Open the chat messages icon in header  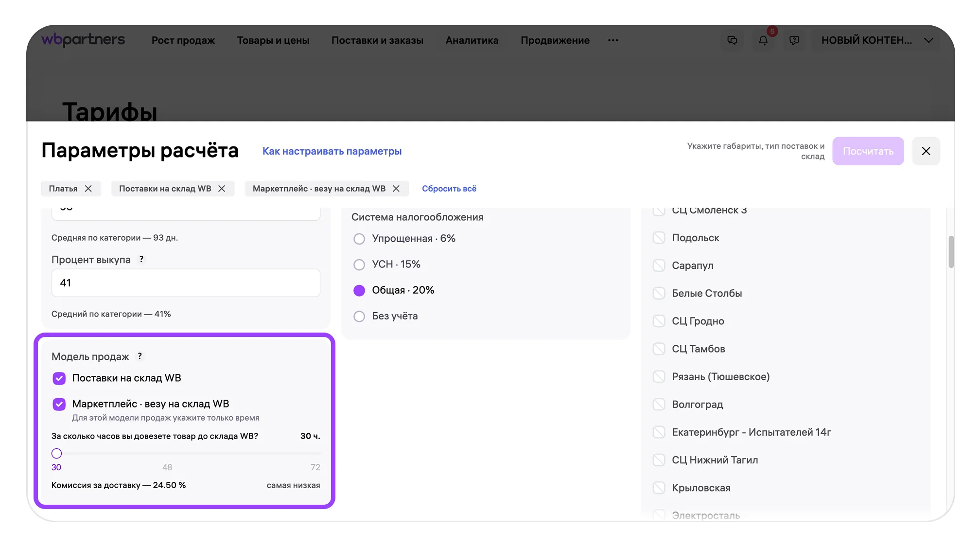pyautogui.click(x=733, y=40)
